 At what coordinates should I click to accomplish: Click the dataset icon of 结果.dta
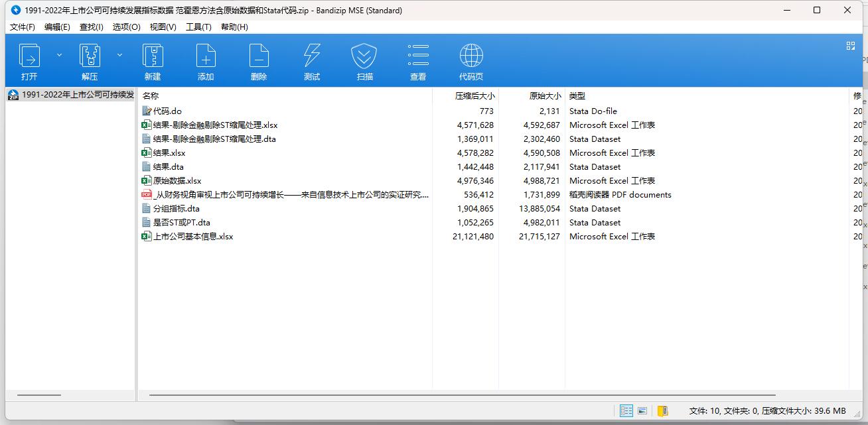(x=147, y=167)
